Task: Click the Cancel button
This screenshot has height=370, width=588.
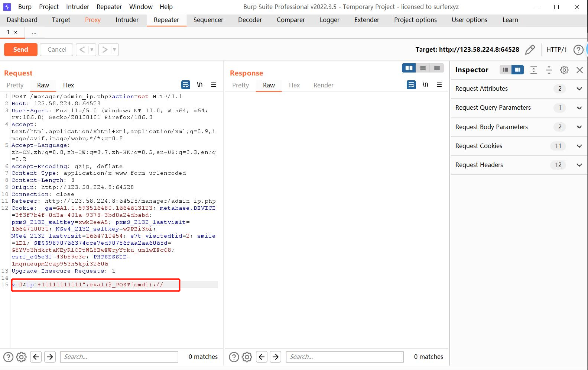Action: point(57,49)
